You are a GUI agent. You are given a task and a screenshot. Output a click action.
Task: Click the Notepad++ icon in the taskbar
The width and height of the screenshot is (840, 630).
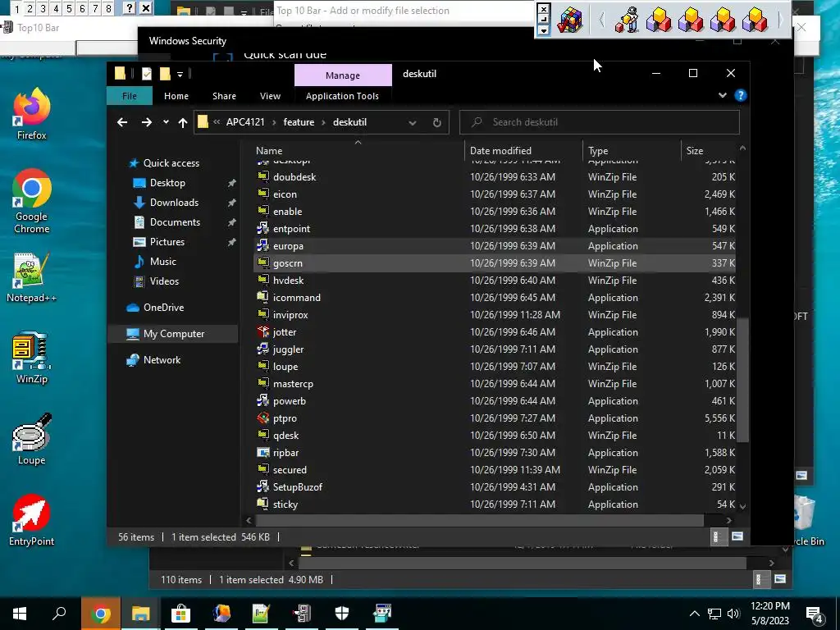point(261,614)
